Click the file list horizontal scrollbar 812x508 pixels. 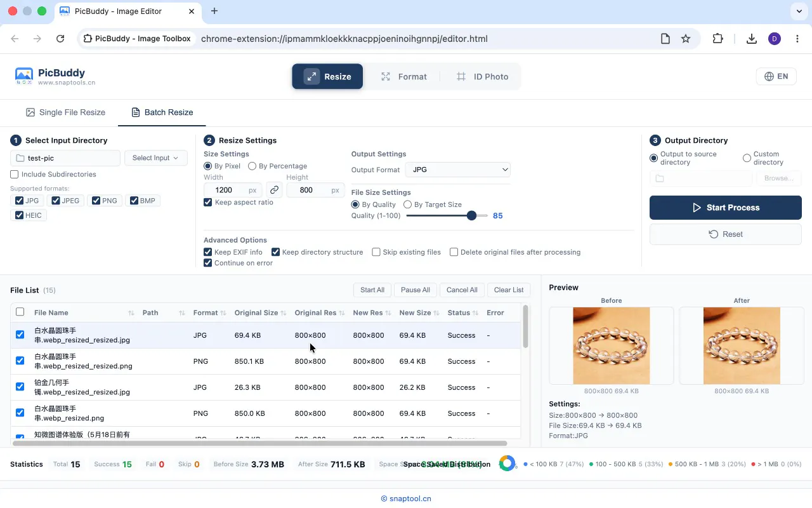point(260,443)
